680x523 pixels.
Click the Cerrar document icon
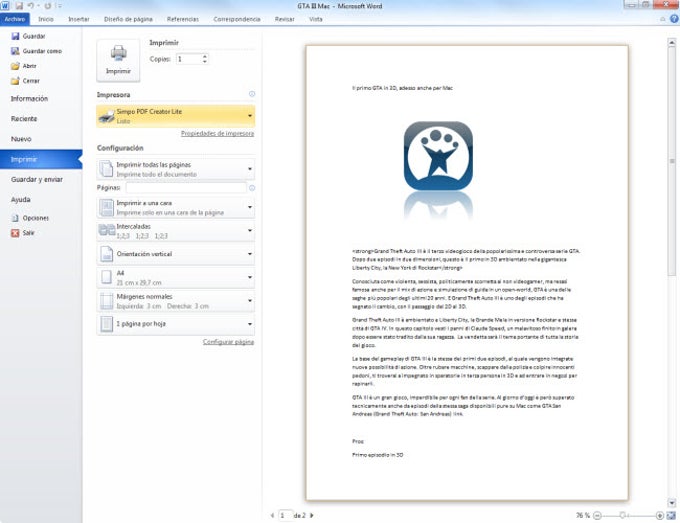pos(15,81)
